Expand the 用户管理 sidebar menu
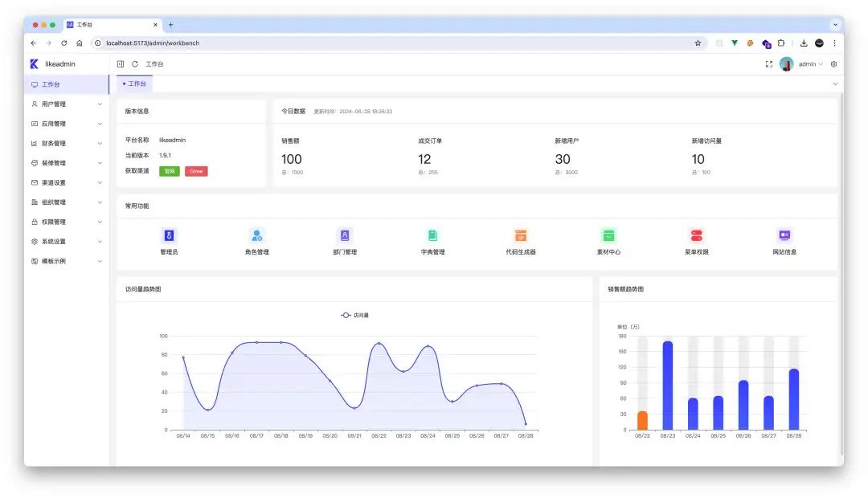 66,104
